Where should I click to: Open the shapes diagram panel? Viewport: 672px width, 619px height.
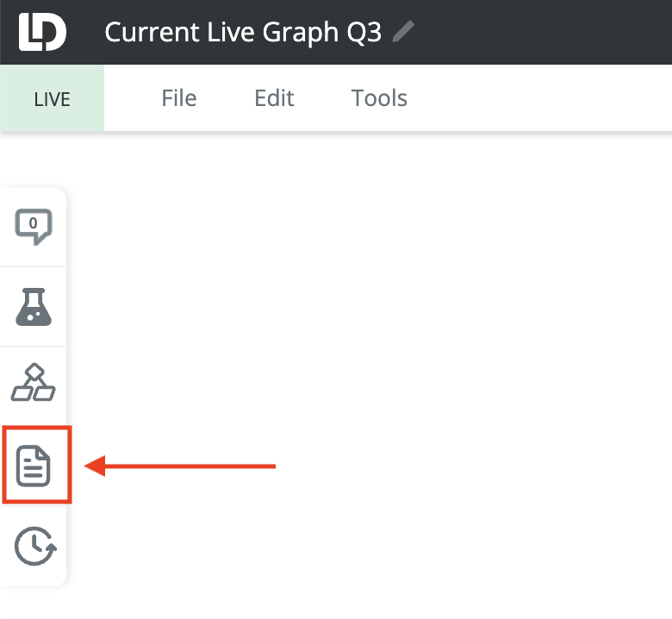click(x=34, y=384)
